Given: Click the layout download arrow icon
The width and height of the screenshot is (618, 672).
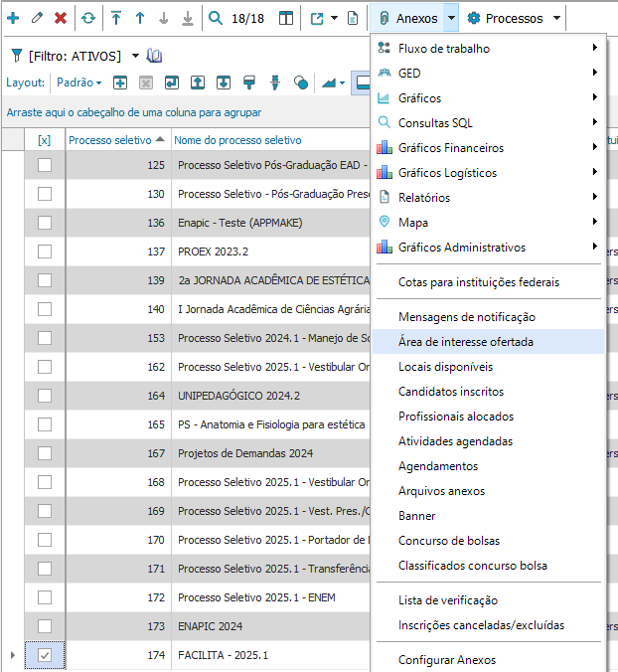Looking at the screenshot, I should pos(224,83).
